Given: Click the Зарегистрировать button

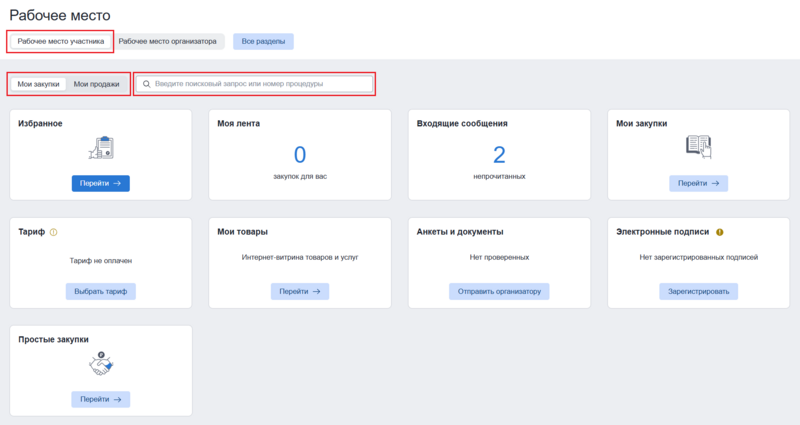Looking at the screenshot, I should (698, 291).
